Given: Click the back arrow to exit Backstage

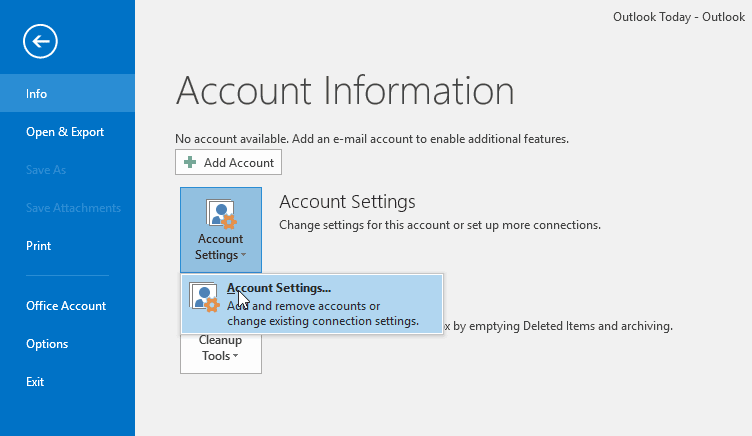Looking at the screenshot, I should [x=41, y=41].
